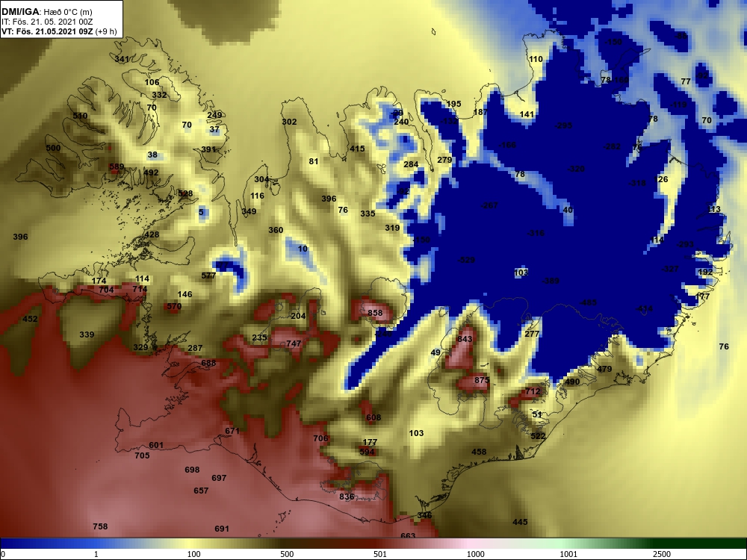Image resolution: width=747 pixels, height=560 pixels.
Task: Select the legend label '100'
Action: (x=194, y=554)
